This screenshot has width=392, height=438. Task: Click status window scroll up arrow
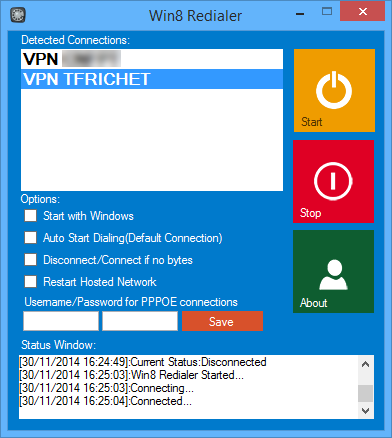point(366,364)
